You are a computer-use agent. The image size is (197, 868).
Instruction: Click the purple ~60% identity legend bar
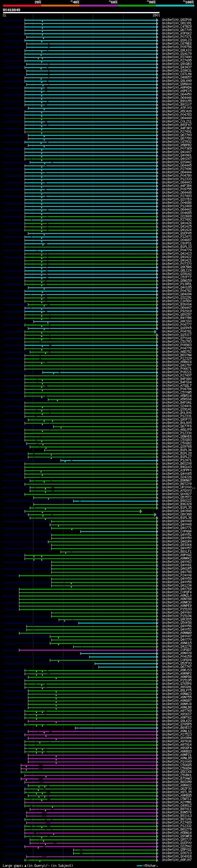coord(98,6)
